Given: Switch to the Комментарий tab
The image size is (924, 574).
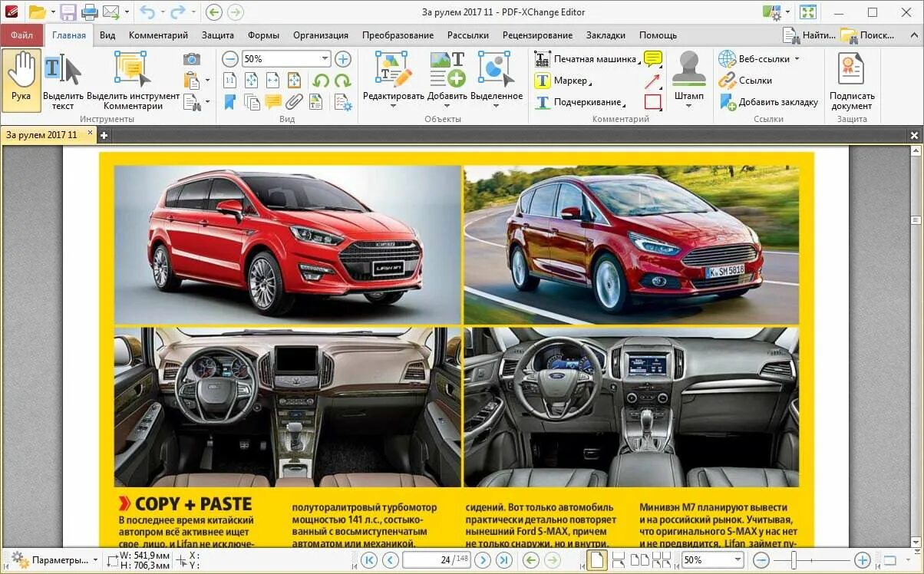Looking at the screenshot, I should (x=158, y=35).
